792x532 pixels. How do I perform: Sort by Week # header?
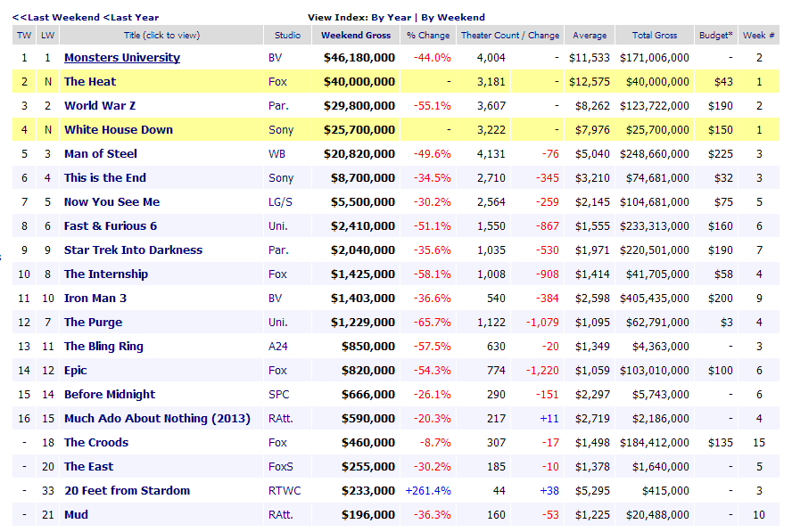click(758, 36)
